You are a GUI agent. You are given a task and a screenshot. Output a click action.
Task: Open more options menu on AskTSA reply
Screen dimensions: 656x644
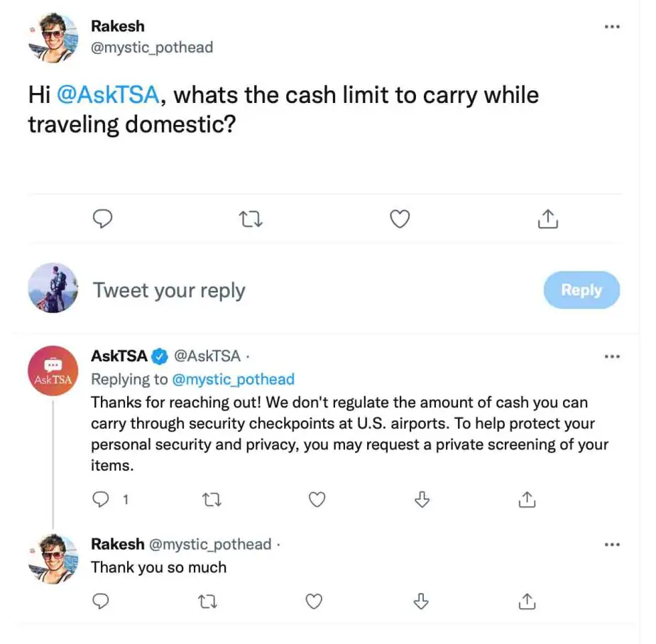coord(612,356)
